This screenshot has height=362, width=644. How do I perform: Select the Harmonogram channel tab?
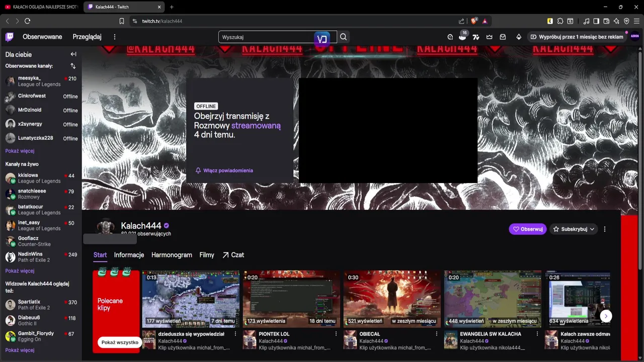pos(172,255)
